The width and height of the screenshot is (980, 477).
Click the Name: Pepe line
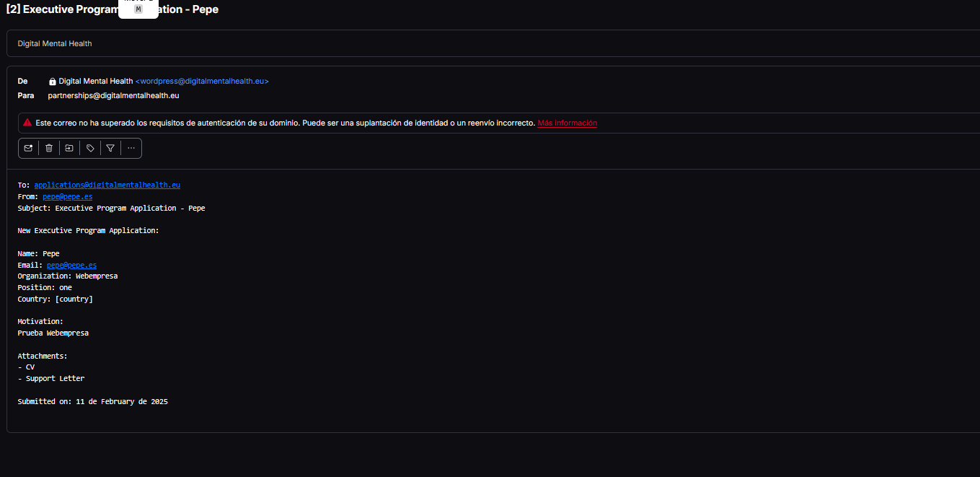tap(39, 253)
